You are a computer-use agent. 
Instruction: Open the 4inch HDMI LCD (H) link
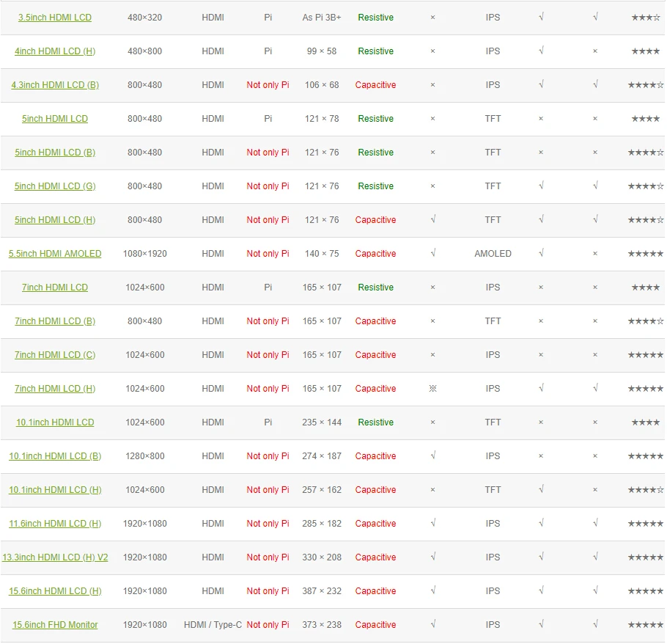55,51
